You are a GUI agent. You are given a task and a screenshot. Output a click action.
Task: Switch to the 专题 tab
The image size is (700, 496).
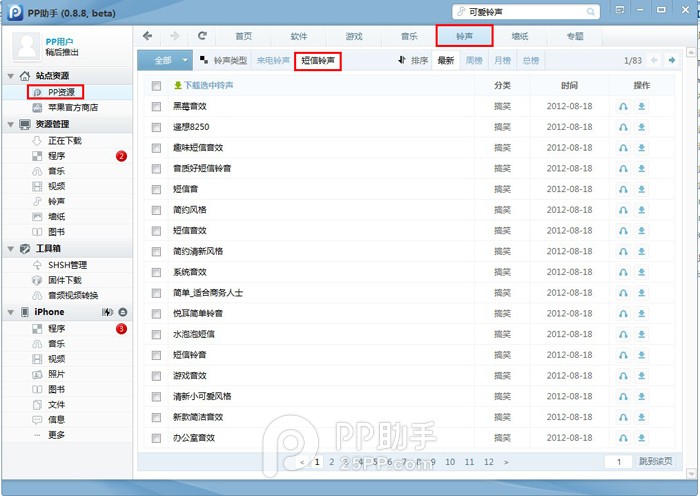[575, 36]
